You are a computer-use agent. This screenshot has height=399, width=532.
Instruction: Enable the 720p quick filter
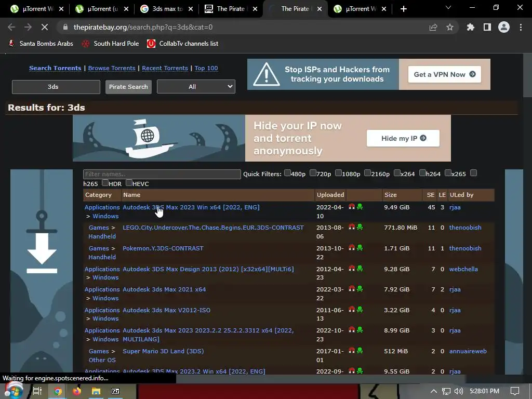click(x=312, y=173)
